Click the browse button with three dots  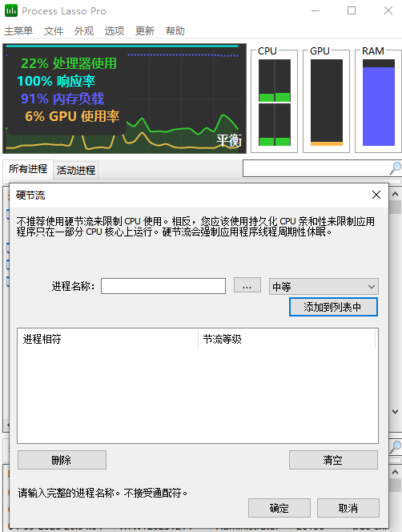[x=247, y=285]
